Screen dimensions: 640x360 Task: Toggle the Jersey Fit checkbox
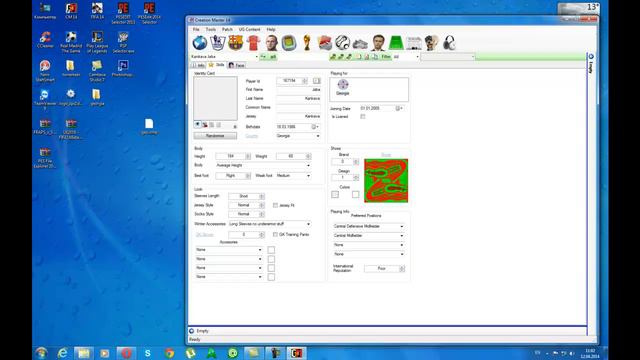click(x=276, y=205)
